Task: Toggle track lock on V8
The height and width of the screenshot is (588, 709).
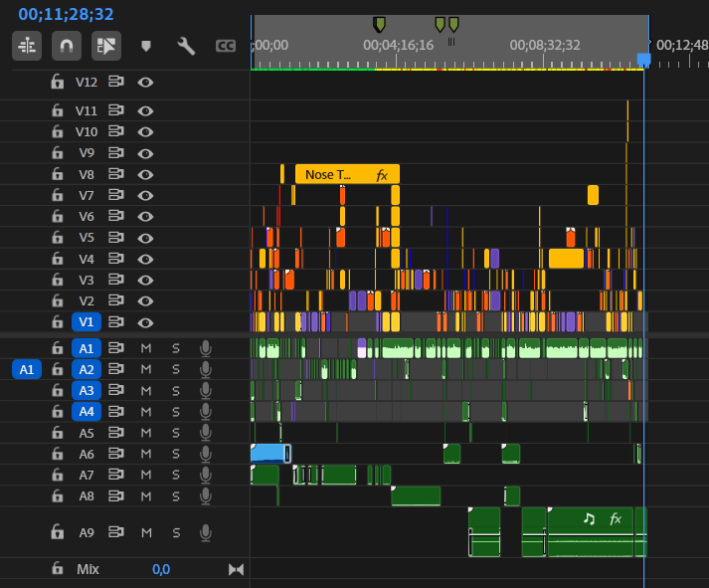Action: point(57,174)
